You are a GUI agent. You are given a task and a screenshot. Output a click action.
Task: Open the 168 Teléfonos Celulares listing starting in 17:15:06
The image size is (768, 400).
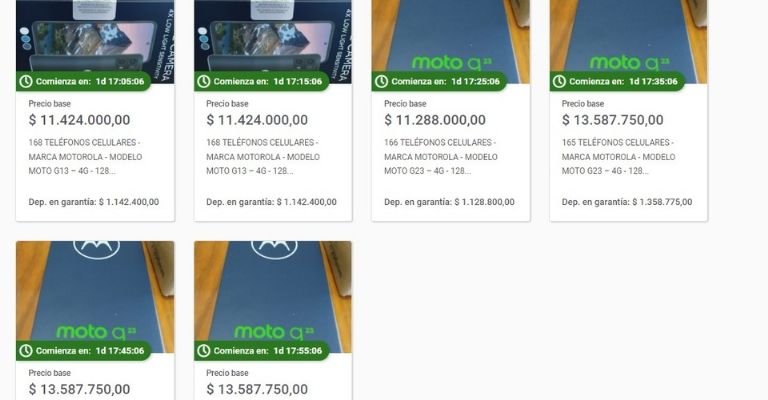coord(263,157)
